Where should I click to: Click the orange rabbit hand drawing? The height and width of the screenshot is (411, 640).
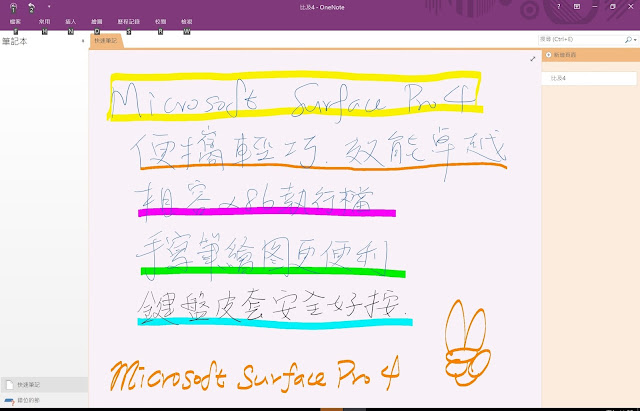(467, 343)
